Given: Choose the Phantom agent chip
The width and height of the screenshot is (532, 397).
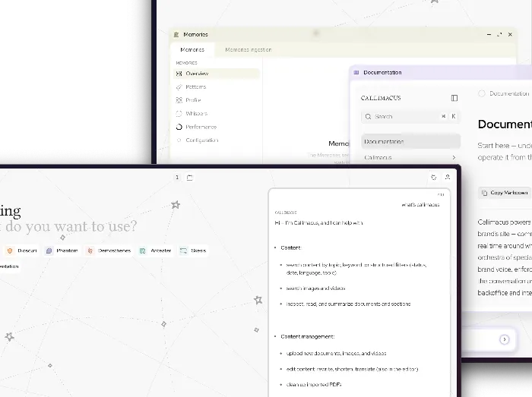Looking at the screenshot, I should (x=62, y=250).
